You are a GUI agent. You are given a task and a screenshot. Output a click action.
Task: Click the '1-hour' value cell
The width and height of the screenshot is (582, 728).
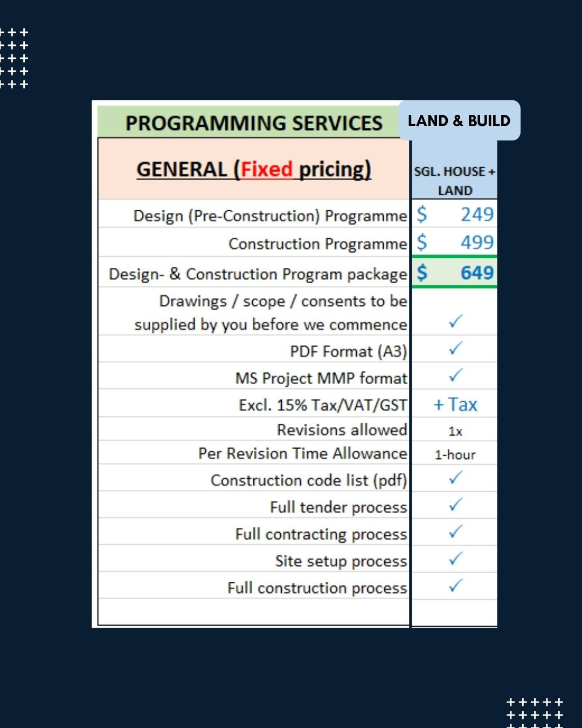(455, 455)
